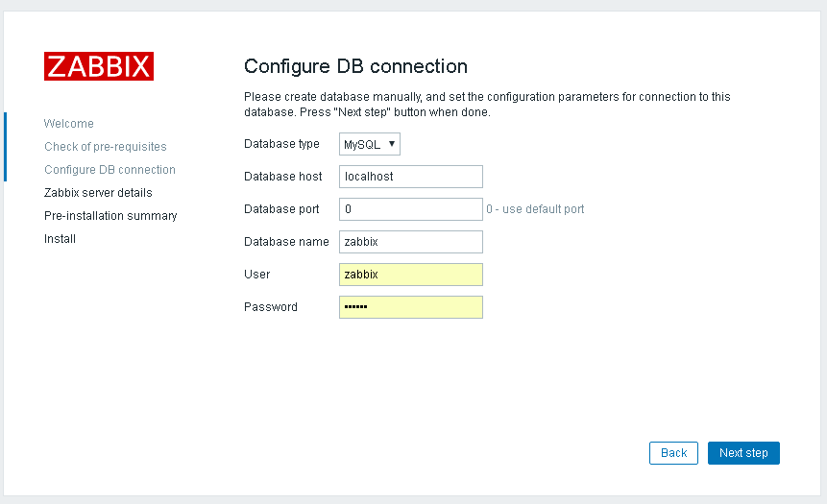This screenshot has width=827, height=504.
Task: Focus the Database name text box
Action: click(x=410, y=242)
